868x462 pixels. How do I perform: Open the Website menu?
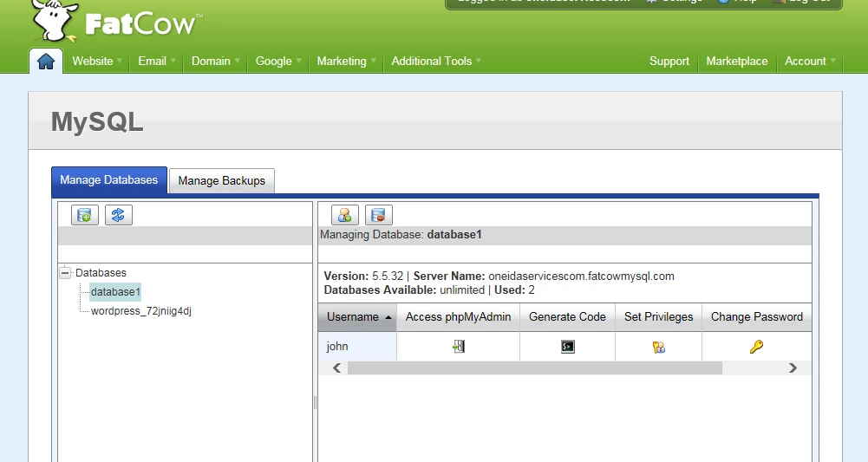pos(97,61)
